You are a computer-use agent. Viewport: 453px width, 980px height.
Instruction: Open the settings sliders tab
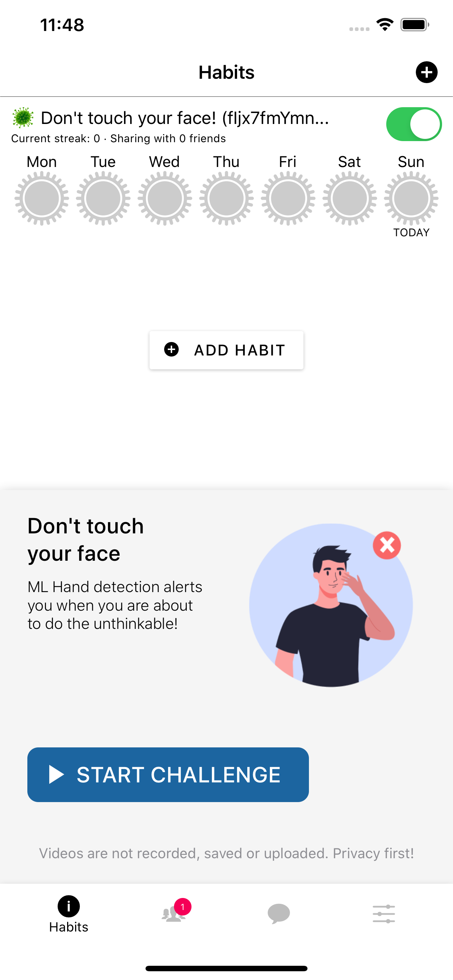click(384, 914)
